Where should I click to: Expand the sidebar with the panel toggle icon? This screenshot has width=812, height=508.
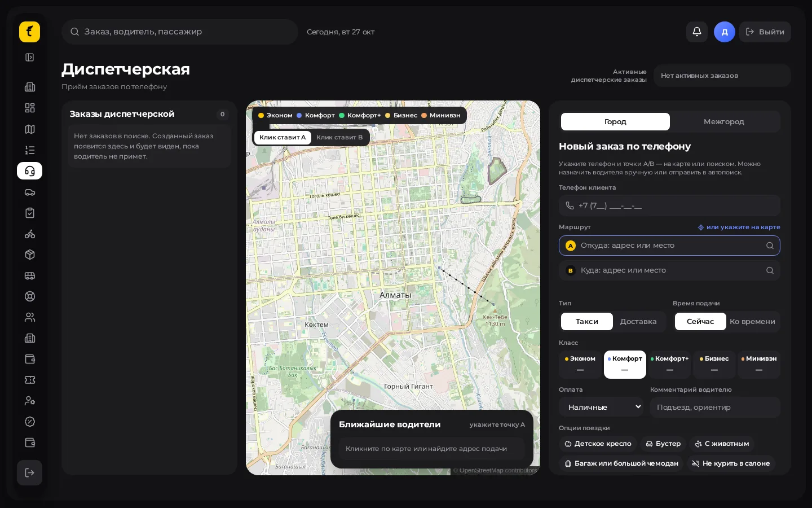pyautogui.click(x=30, y=57)
